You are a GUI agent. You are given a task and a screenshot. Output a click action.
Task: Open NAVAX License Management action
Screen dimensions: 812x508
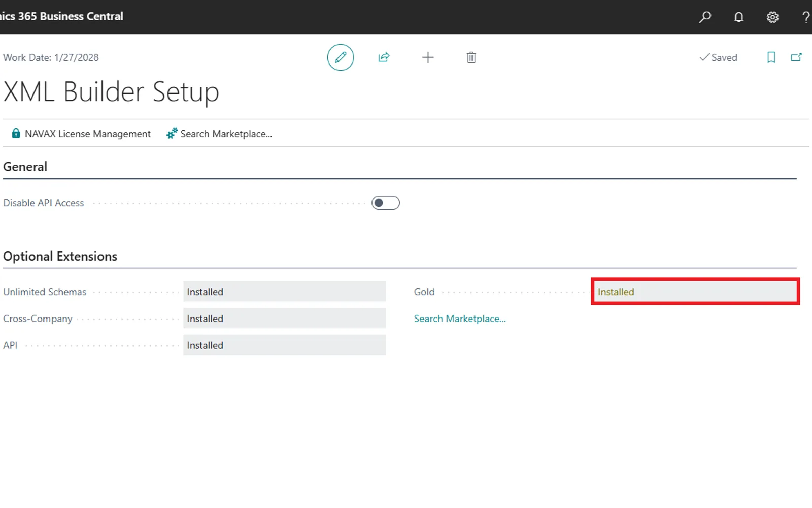coord(81,134)
